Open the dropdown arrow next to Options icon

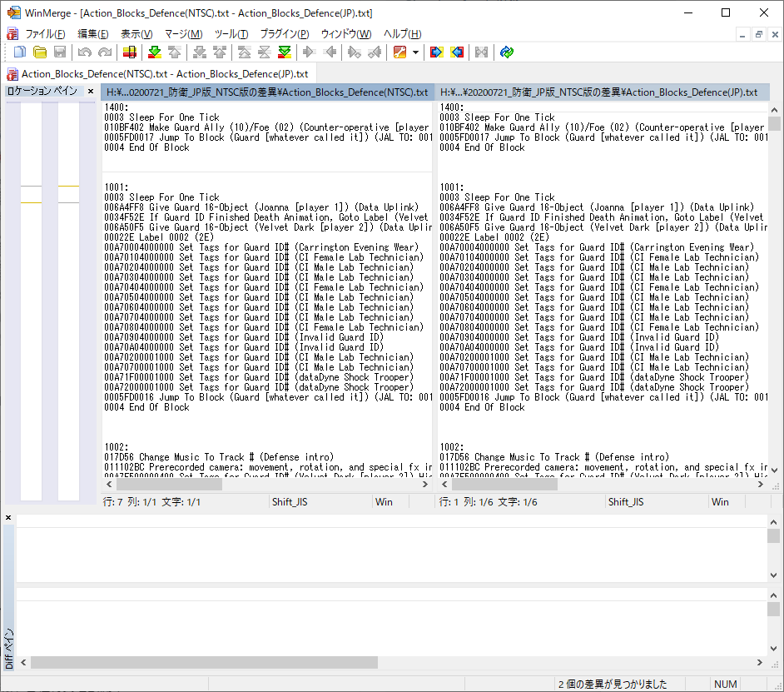(415, 52)
